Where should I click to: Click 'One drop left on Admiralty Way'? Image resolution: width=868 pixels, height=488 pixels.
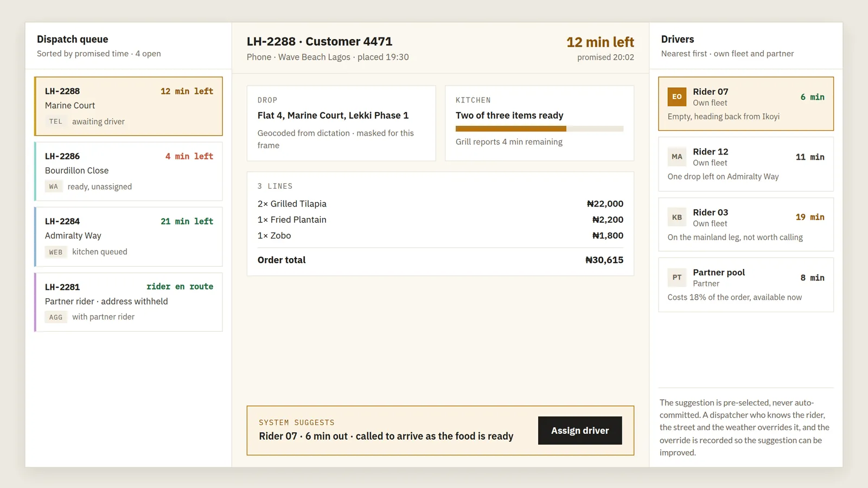[x=723, y=177]
